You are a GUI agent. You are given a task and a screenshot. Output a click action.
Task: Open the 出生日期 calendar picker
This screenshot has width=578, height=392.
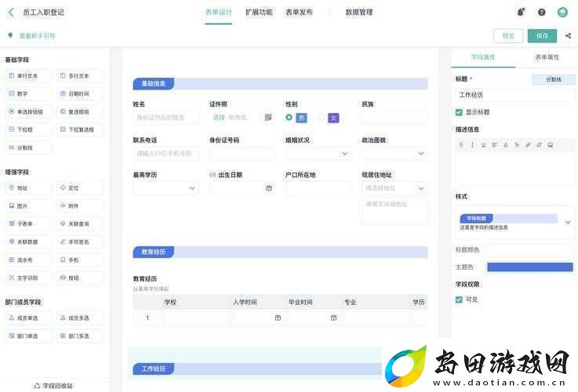tap(269, 188)
